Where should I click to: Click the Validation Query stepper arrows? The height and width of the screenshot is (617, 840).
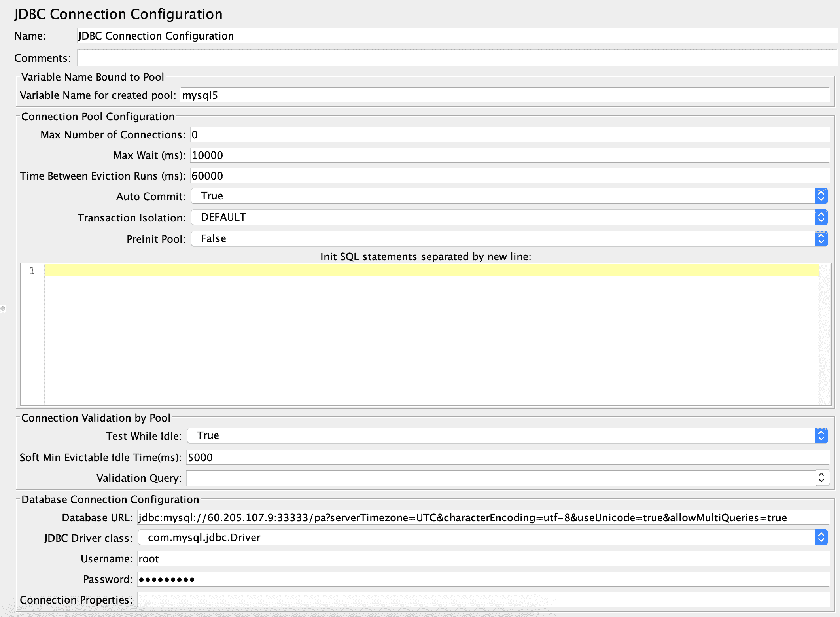[x=821, y=478]
